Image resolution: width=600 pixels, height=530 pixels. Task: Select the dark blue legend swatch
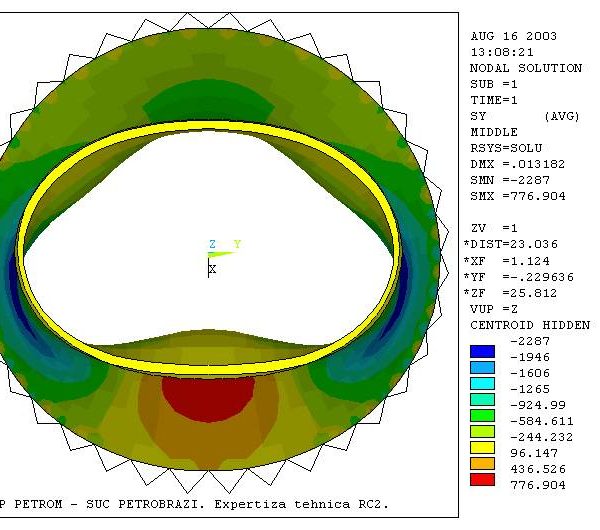pyautogui.click(x=482, y=351)
